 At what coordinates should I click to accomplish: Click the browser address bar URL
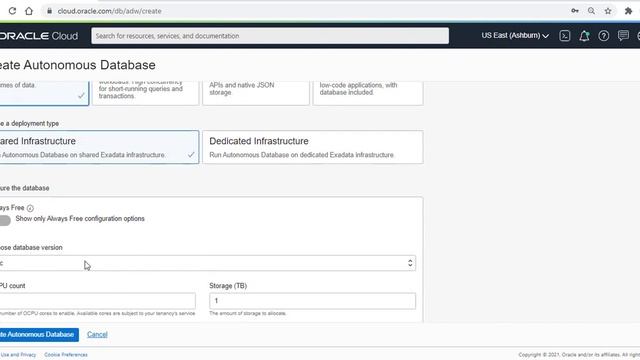coord(109,11)
